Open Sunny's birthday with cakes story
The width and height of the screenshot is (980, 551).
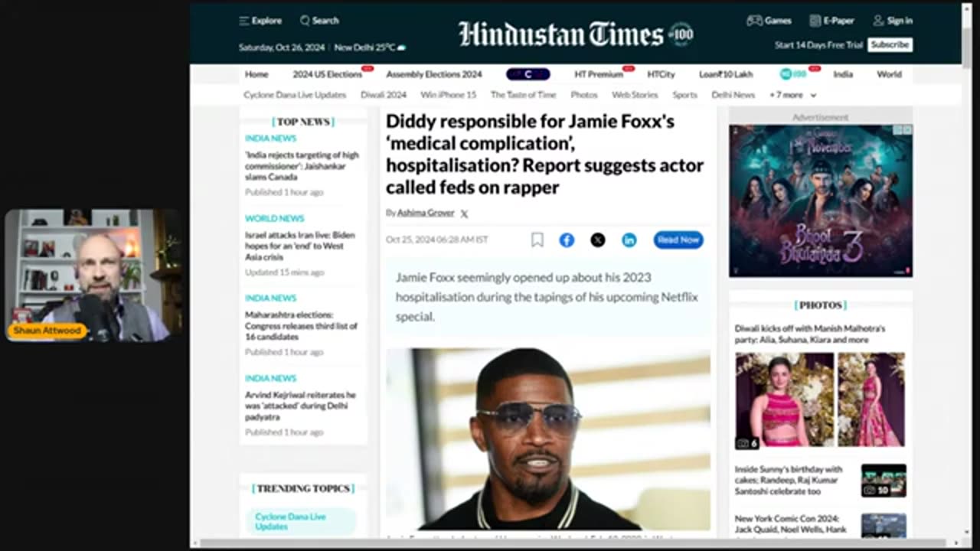[x=789, y=480]
